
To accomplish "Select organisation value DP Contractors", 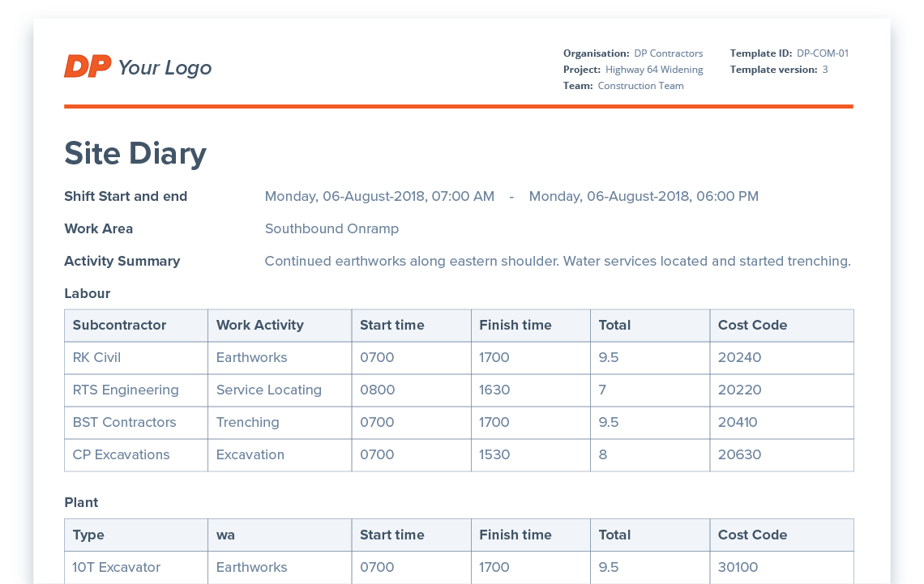I will 668,53.
